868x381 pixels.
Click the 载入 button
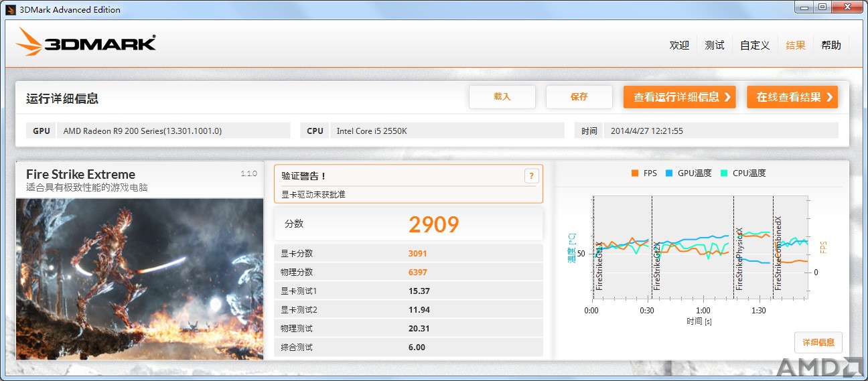502,96
